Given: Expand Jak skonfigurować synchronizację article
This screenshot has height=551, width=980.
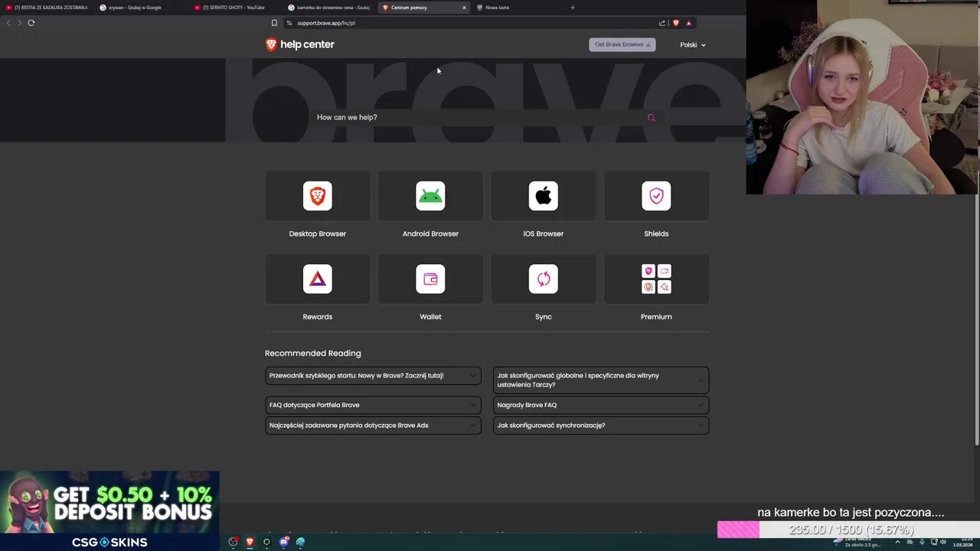Looking at the screenshot, I should point(601,425).
